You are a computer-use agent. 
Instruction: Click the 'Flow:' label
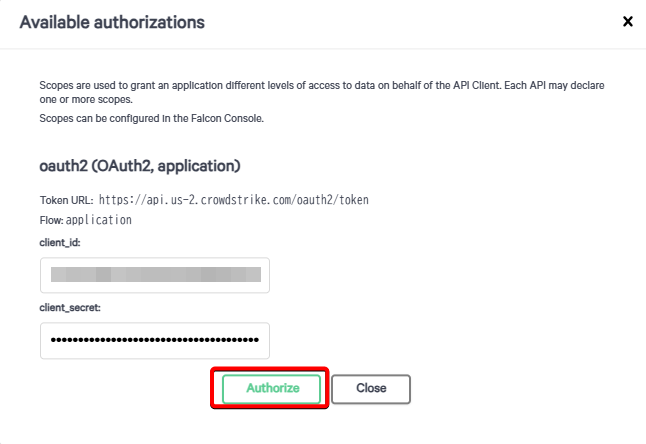tap(51, 220)
